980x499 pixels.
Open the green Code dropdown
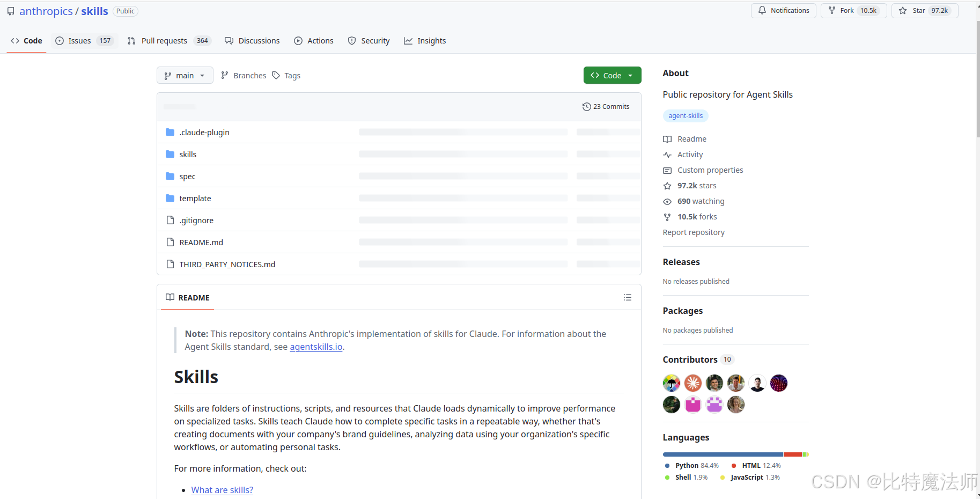coord(612,76)
